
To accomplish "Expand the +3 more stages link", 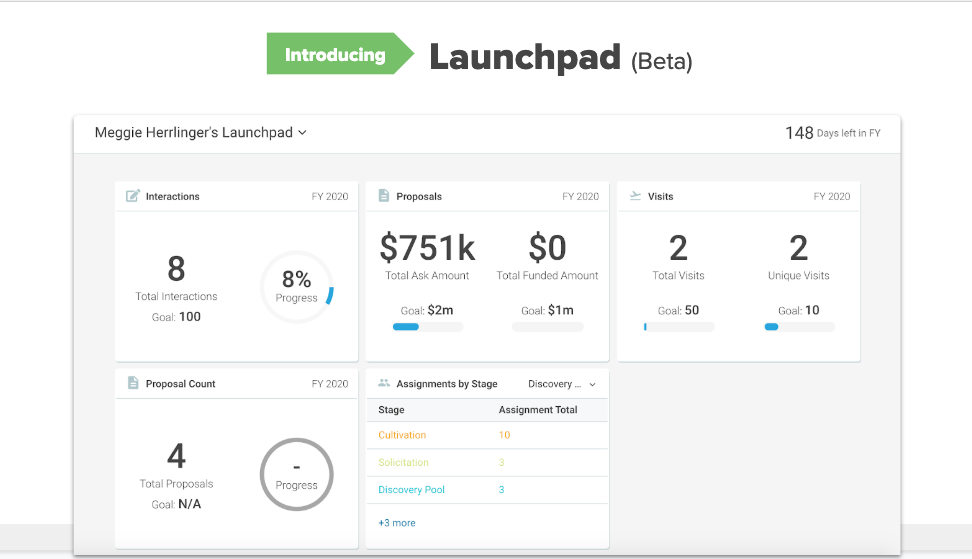I will click(397, 523).
